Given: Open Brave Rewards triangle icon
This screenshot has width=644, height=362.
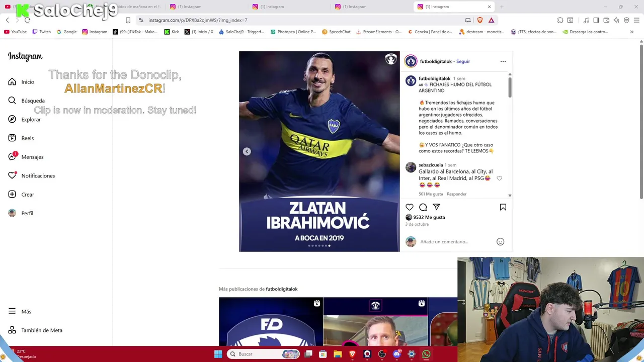Looking at the screenshot, I should 491,20.
